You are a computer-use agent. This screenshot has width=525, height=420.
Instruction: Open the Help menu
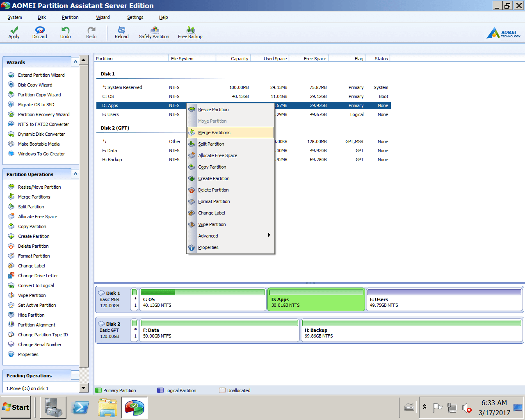(164, 17)
